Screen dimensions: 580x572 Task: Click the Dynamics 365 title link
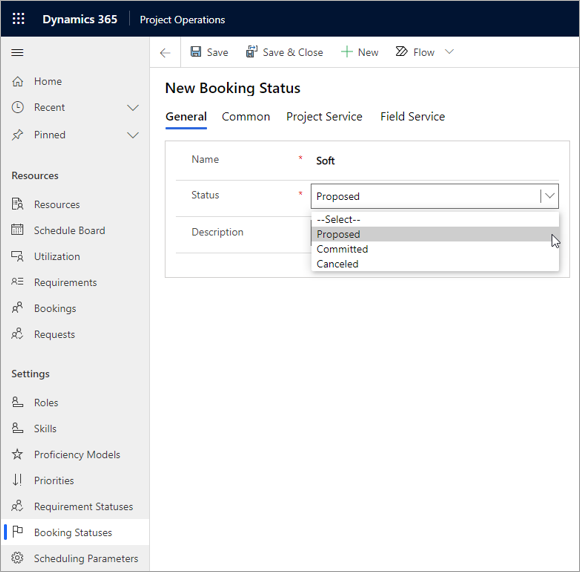tap(80, 19)
